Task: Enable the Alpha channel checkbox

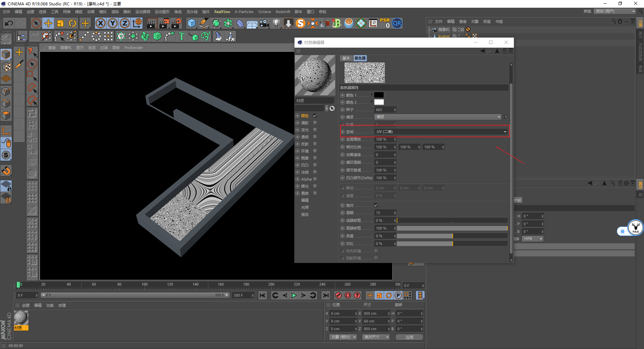Action: [x=315, y=179]
